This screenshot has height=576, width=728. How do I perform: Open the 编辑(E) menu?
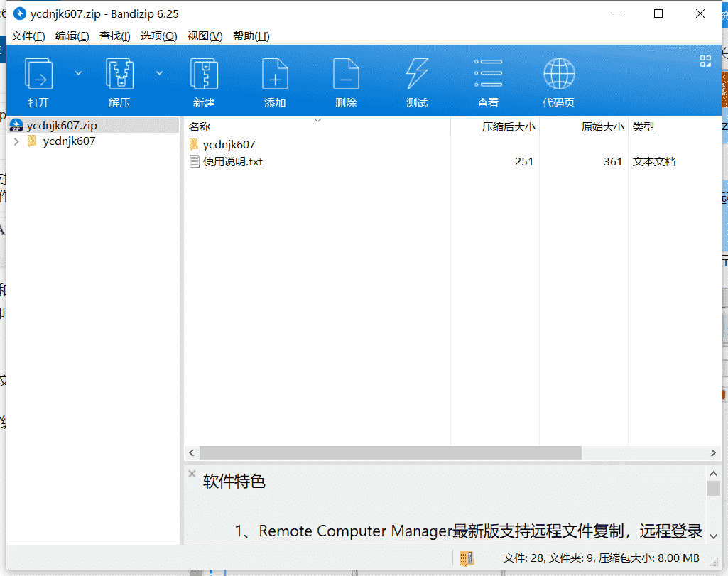(72, 36)
